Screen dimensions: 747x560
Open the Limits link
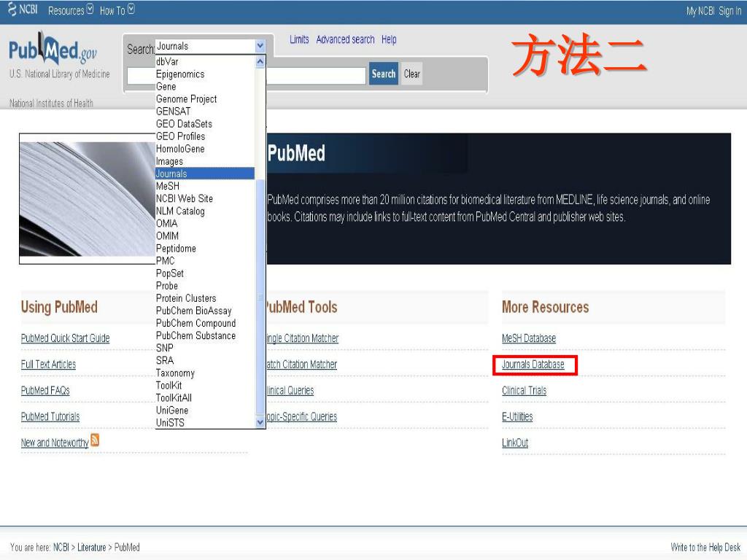pos(299,39)
